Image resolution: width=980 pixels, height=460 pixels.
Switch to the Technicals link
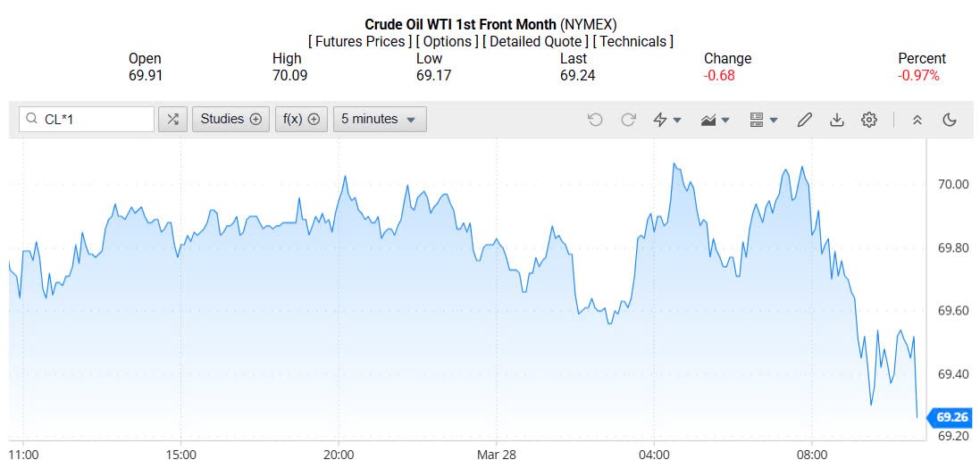[633, 41]
